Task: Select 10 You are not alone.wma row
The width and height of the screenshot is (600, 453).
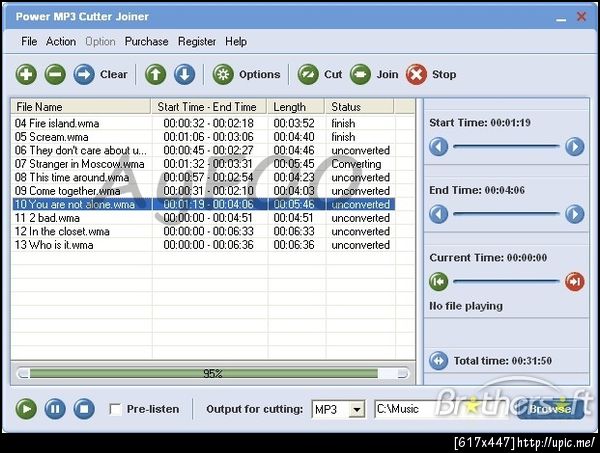Action: [204, 204]
